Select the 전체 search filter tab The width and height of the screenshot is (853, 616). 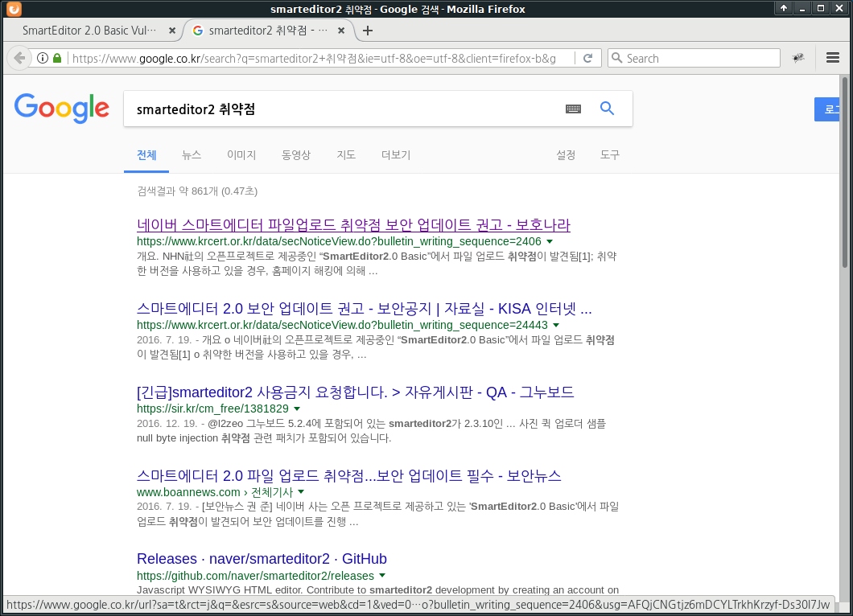click(146, 155)
